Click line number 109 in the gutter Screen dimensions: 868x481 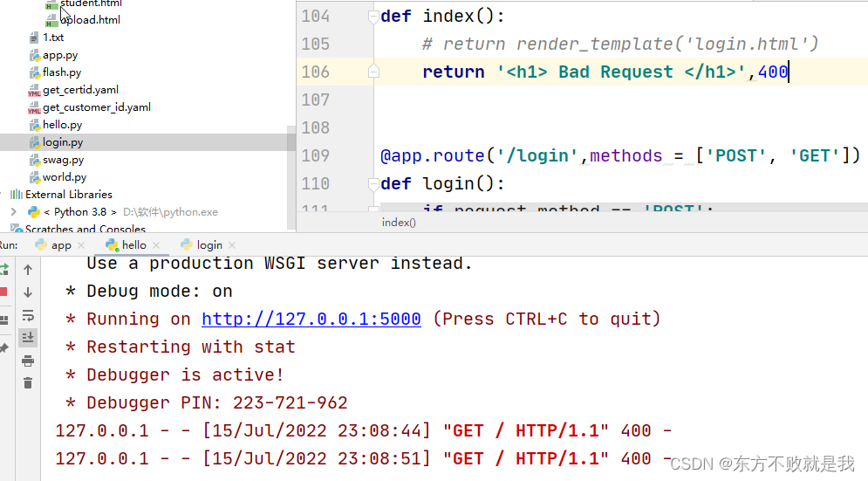pyautogui.click(x=316, y=155)
